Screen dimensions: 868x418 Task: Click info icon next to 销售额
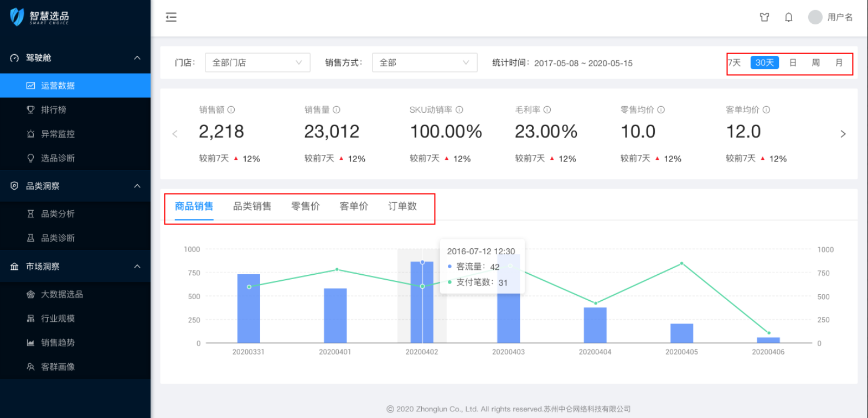[231, 110]
